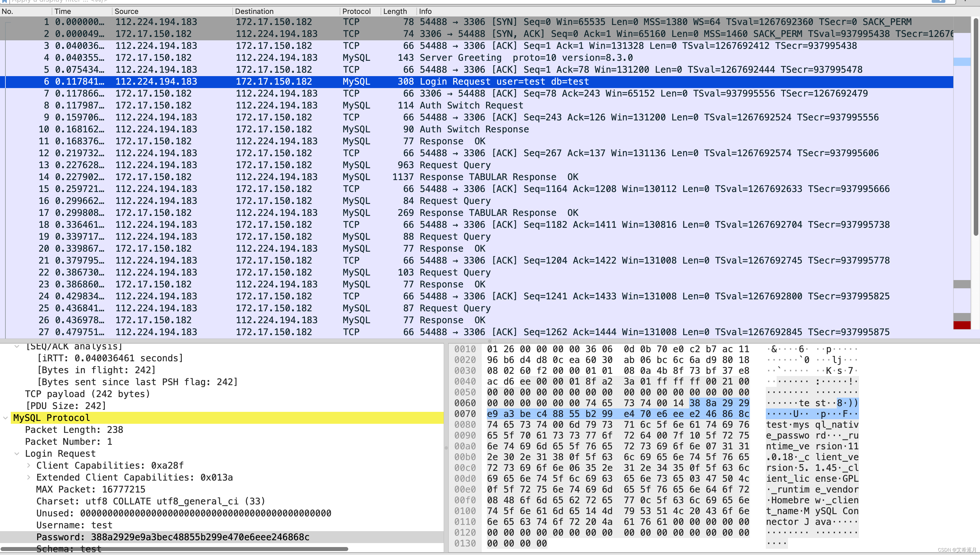Expand Client Capabilities 0xa28f details
The height and width of the screenshot is (555, 980).
(x=29, y=466)
